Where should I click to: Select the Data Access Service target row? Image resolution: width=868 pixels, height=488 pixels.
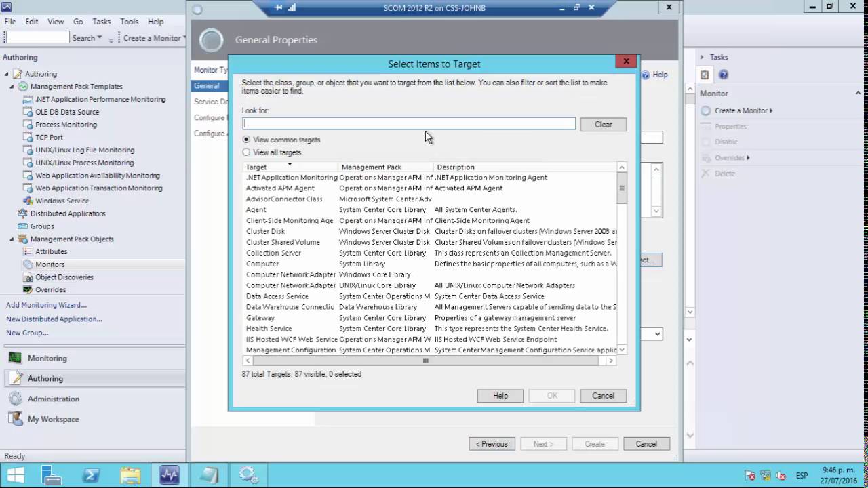point(430,296)
